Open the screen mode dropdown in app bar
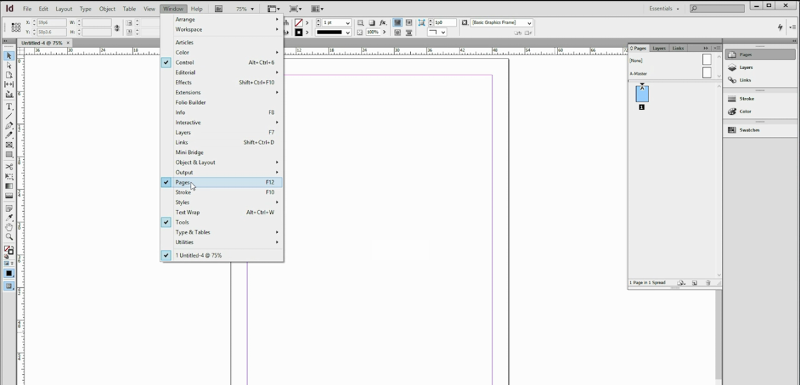The width and height of the screenshot is (800, 385). (x=295, y=9)
